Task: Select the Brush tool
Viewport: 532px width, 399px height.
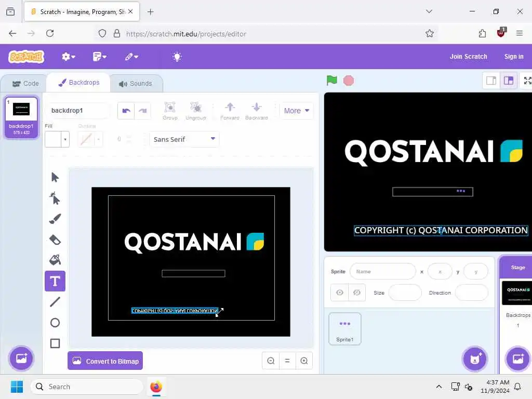Action: [x=55, y=219]
